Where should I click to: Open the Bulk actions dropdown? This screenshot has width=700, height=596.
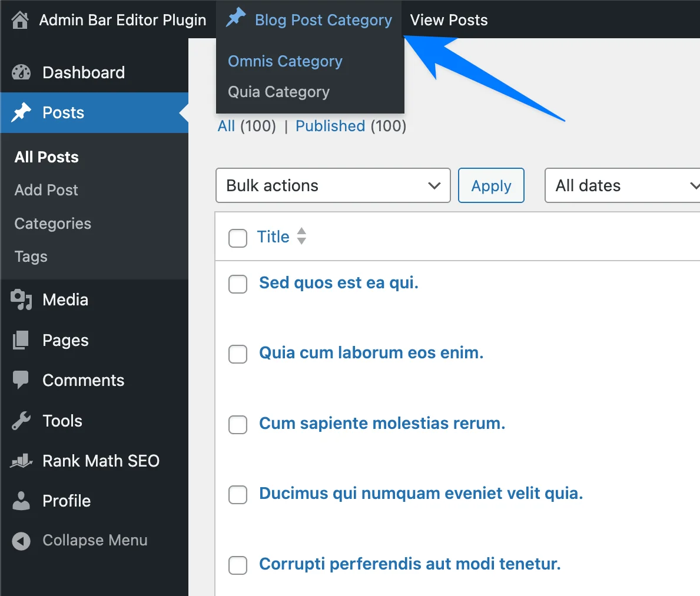point(333,185)
